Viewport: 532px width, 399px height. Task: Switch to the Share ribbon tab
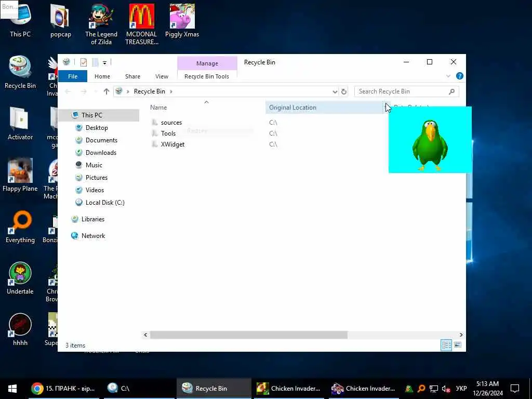(132, 76)
